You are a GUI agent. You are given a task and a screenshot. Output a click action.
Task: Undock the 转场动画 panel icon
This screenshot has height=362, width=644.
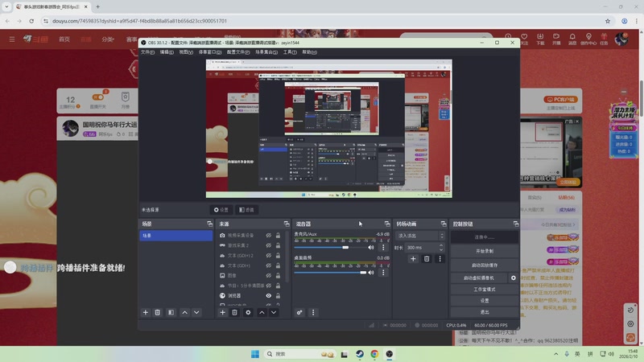click(x=444, y=224)
